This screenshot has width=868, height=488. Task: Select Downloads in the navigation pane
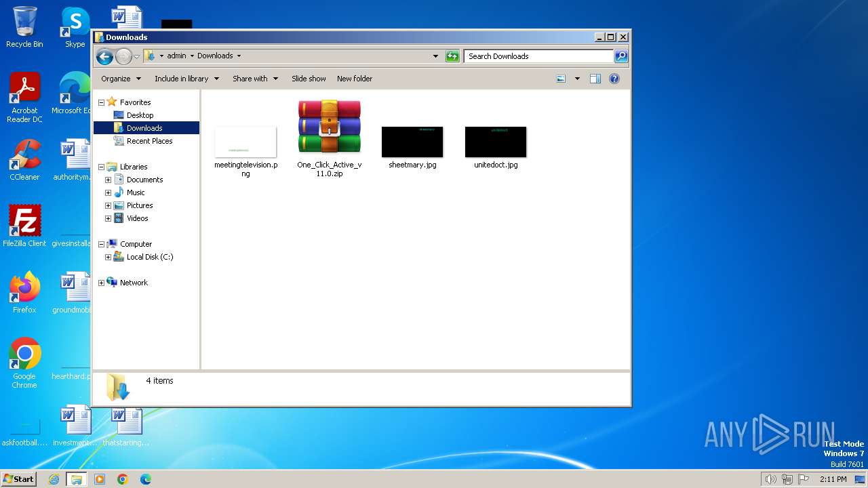pos(144,128)
